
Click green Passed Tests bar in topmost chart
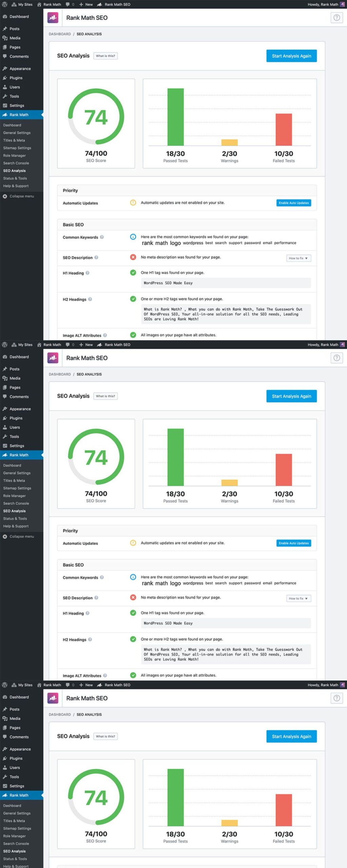(176, 117)
